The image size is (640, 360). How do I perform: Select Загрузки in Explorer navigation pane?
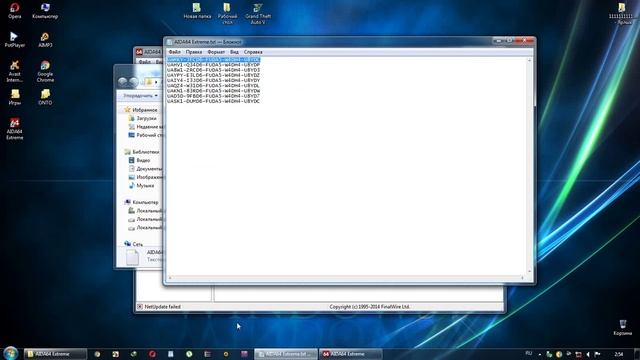(x=142, y=118)
